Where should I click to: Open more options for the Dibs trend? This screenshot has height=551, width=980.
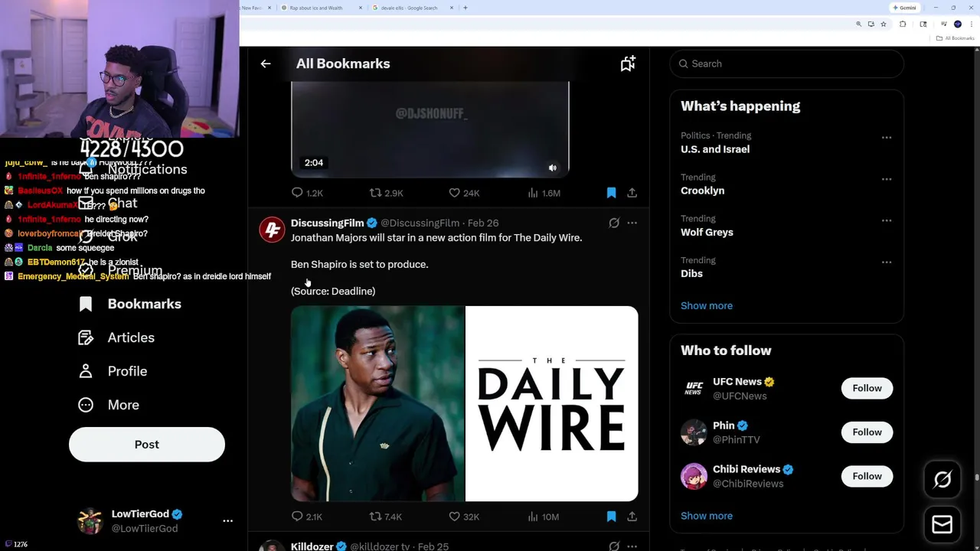click(887, 262)
